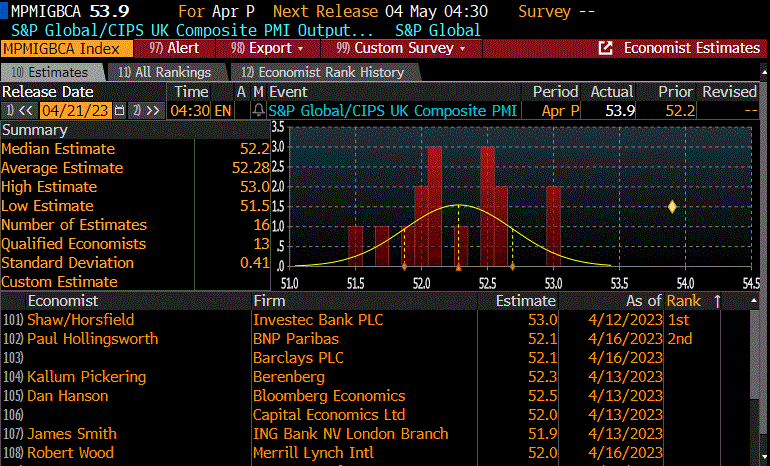Click the Number of Estimates value 16

[261, 225]
